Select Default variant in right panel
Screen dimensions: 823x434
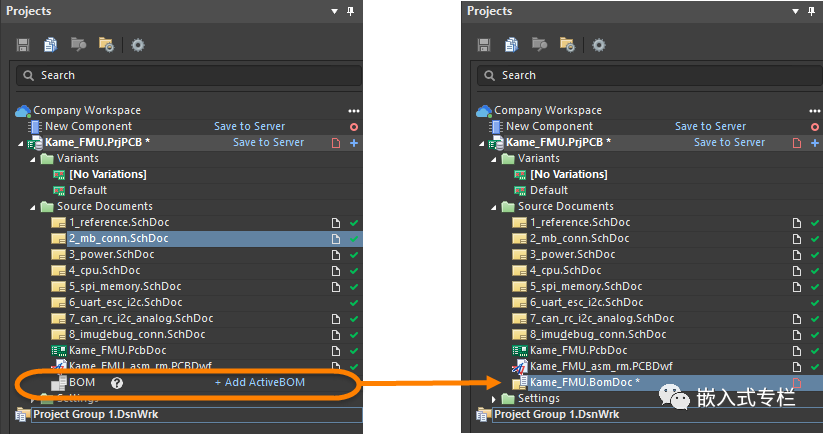[x=548, y=190]
